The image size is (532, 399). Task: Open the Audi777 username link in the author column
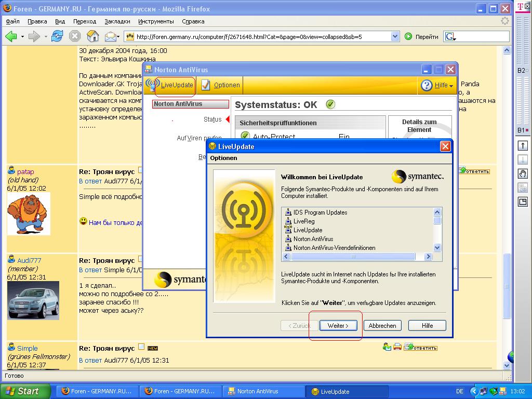tap(29, 261)
